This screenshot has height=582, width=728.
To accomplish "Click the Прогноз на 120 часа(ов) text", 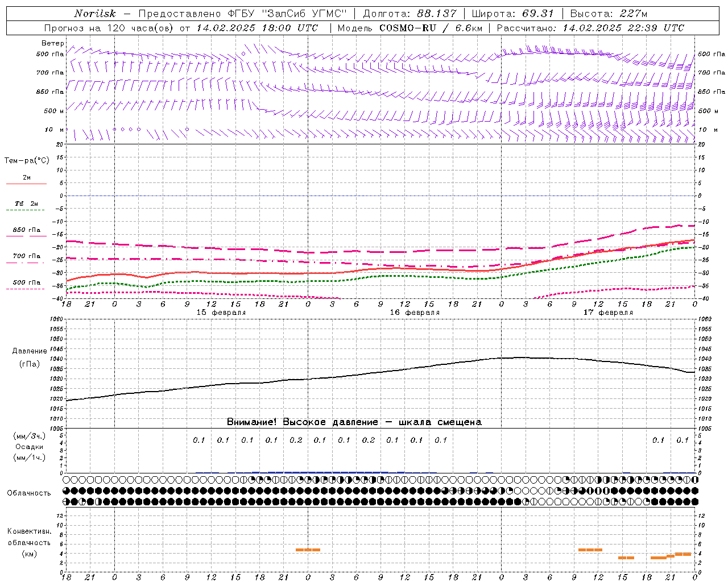I will point(109,28).
